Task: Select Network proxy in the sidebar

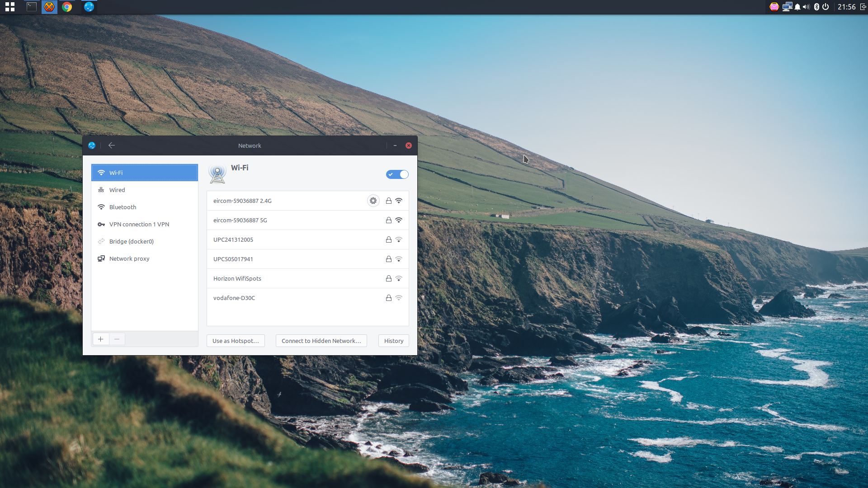Action: 145,258
